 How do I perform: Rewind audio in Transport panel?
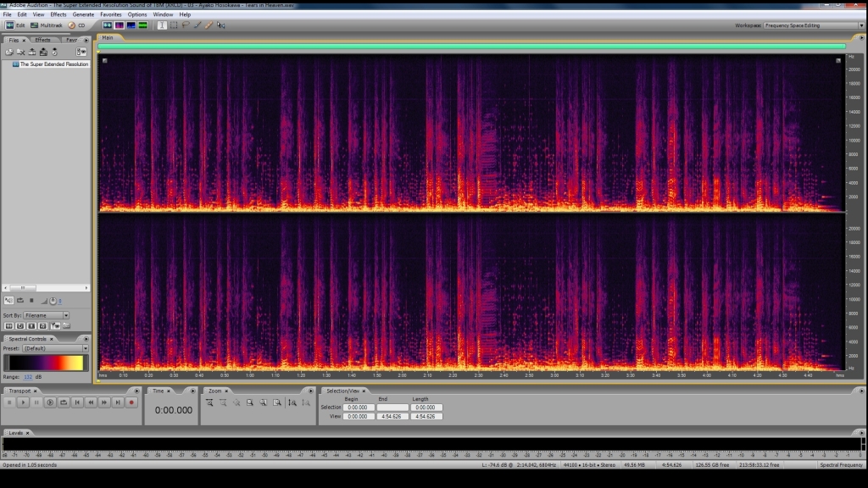tap(91, 402)
